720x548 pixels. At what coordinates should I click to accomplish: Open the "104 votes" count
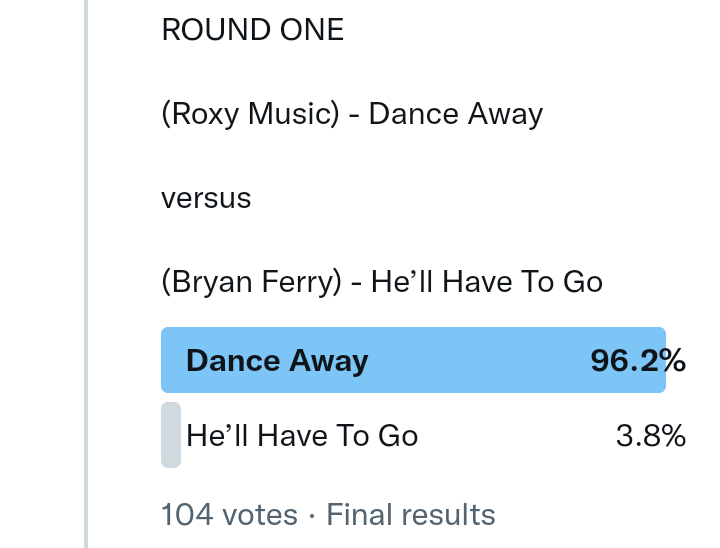pyautogui.click(x=229, y=515)
